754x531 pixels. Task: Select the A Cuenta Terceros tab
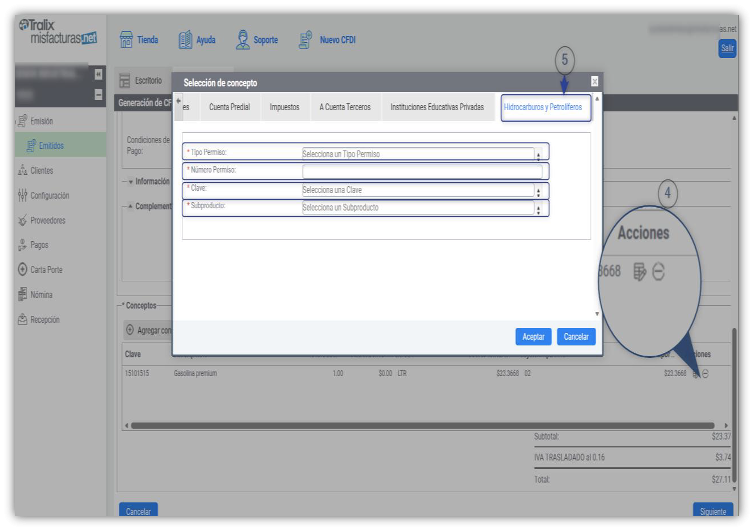[344, 107]
